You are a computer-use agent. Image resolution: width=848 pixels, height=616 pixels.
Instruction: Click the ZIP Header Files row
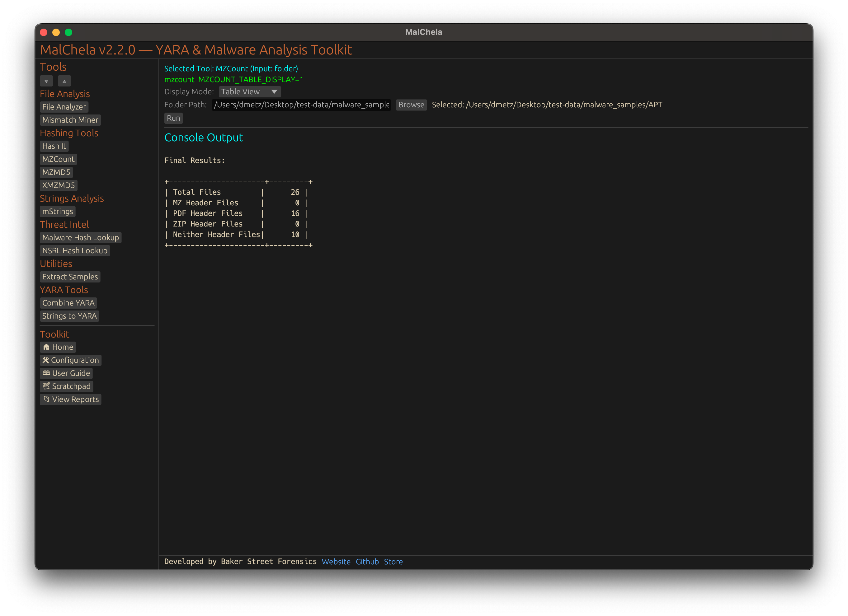[236, 224]
